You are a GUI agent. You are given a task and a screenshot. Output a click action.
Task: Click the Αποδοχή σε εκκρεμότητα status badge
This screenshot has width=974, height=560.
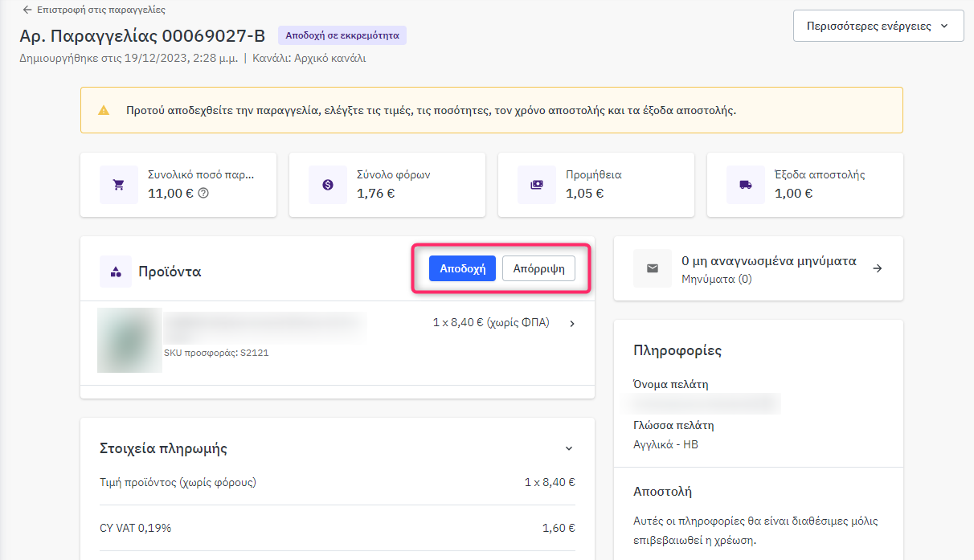343,36
